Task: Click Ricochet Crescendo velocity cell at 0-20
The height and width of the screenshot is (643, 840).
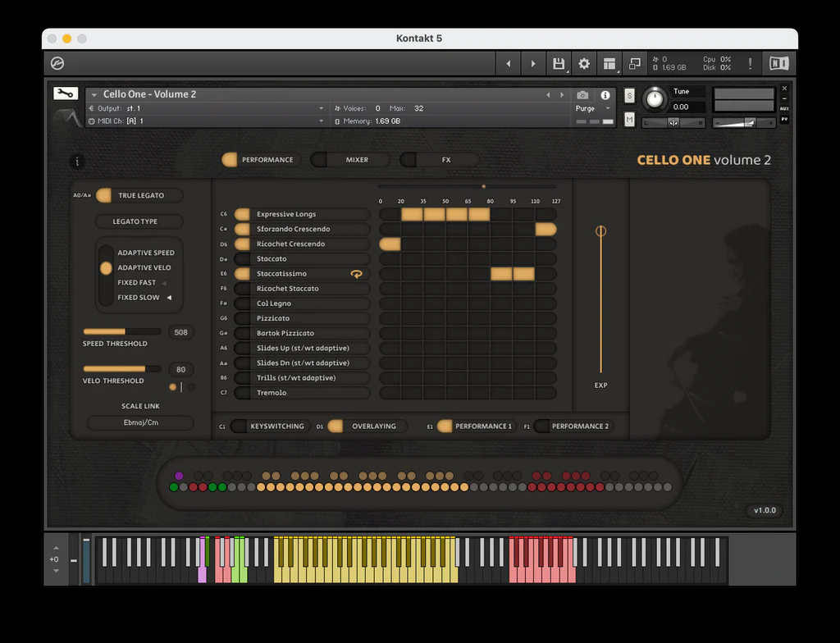Action: [390, 244]
